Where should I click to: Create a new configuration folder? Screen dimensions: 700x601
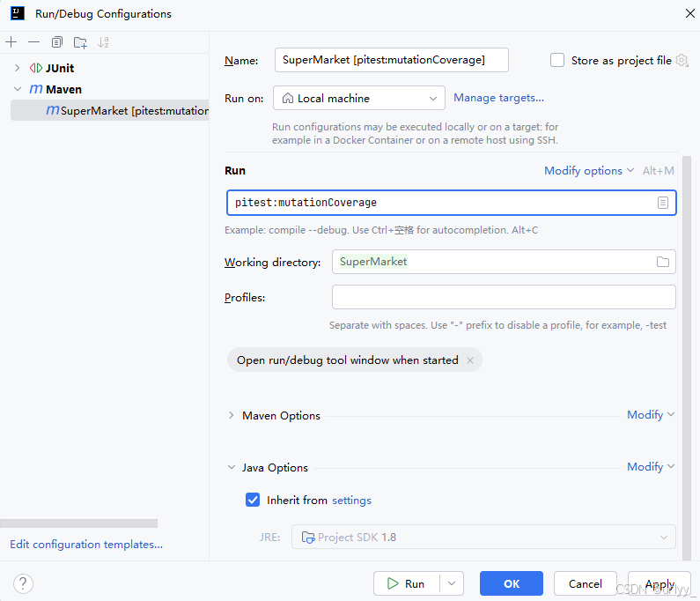(x=80, y=42)
